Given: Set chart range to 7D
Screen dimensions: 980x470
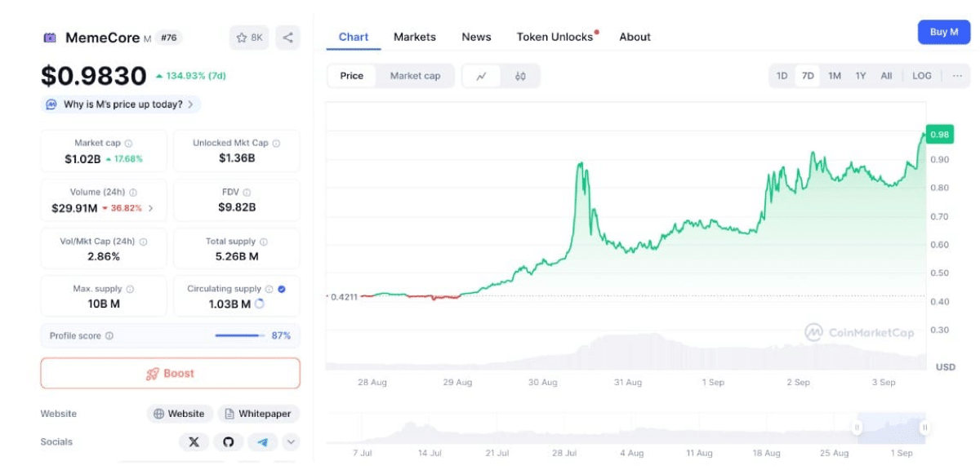Looking at the screenshot, I should point(808,76).
